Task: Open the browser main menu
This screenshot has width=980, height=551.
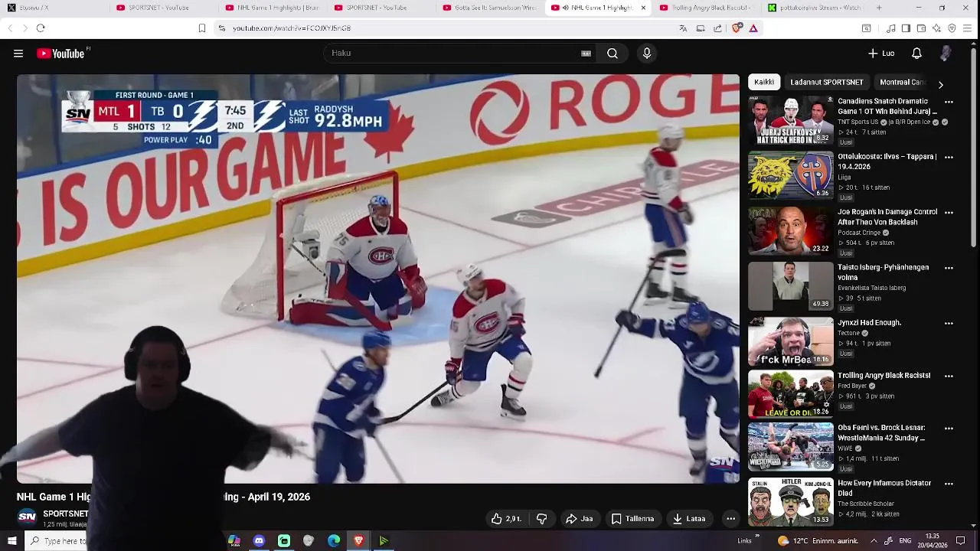Action: [968, 28]
